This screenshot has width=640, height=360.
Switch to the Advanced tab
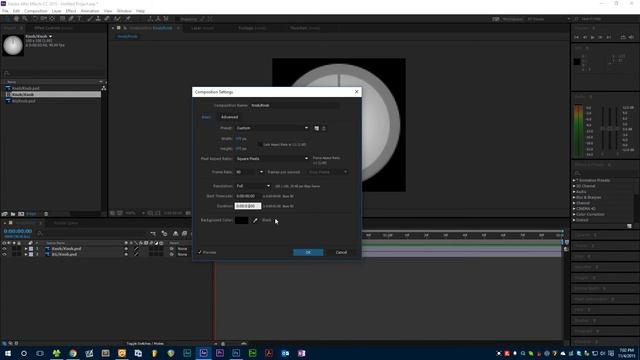tap(229, 117)
